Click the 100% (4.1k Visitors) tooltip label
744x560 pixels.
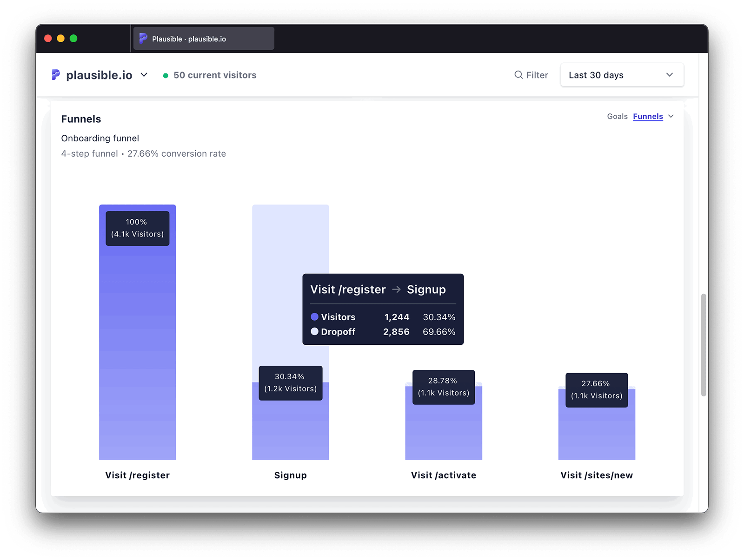[137, 228]
